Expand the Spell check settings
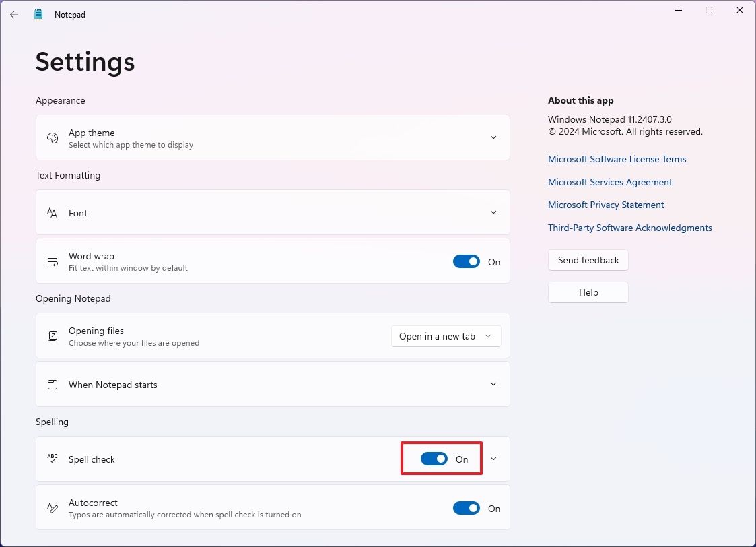The height and width of the screenshot is (547, 756). (493, 458)
